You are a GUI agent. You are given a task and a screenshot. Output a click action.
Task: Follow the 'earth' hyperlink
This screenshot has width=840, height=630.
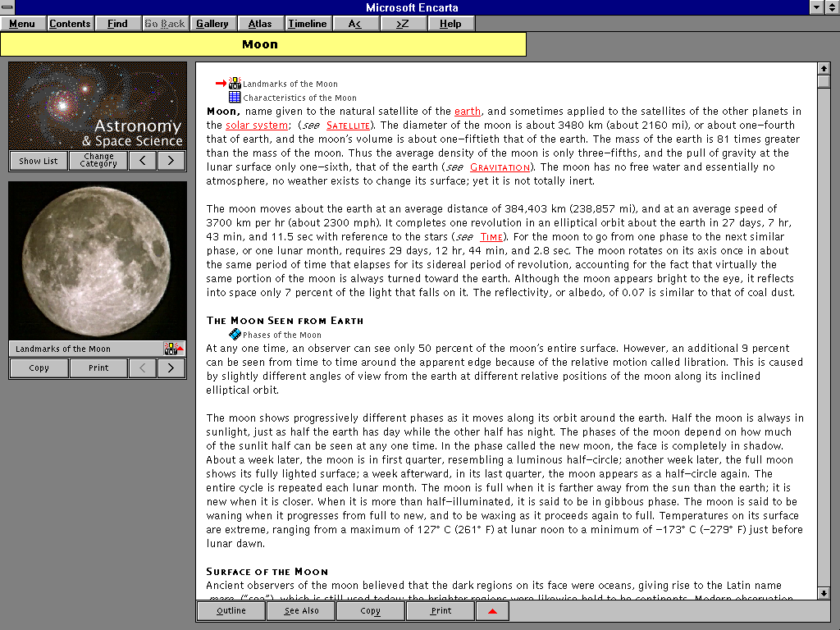point(467,112)
